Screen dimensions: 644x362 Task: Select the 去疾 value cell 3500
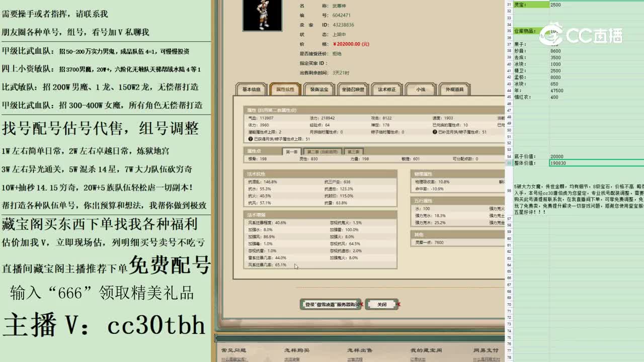pyautogui.click(x=597, y=57)
